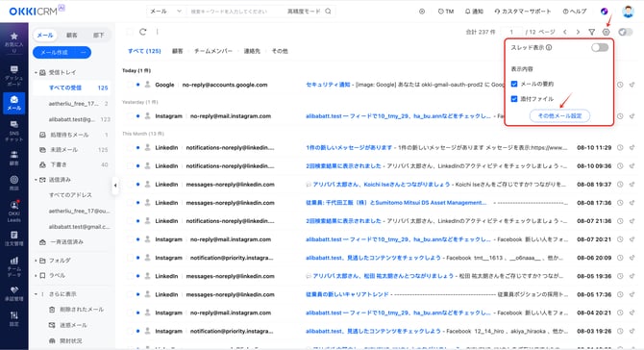Click the purple AI orb icon in header
The width and height of the screenshot is (644, 350).
pos(605,12)
